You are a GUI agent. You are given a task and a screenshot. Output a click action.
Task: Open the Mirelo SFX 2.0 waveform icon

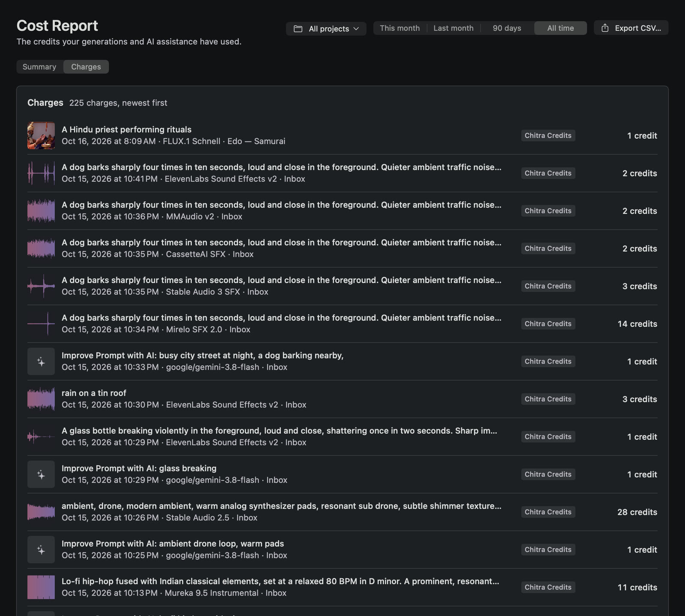point(41,324)
